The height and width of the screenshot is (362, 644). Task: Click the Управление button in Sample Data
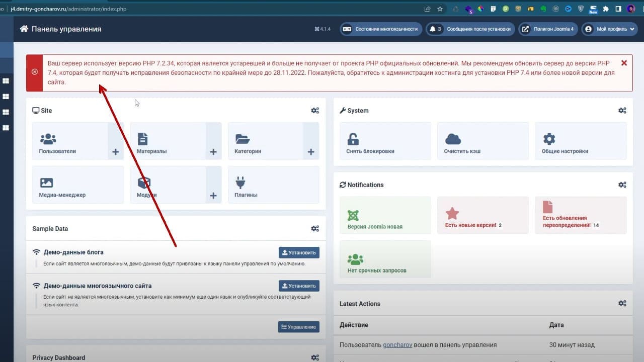[299, 327]
